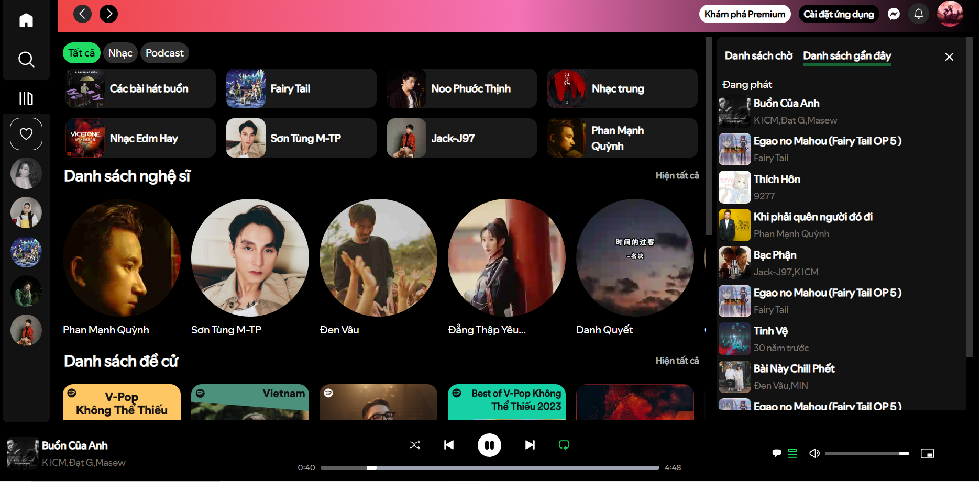Navigate forward with the right arrow
Image resolution: width=980 pixels, height=482 pixels.
[108, 14]
